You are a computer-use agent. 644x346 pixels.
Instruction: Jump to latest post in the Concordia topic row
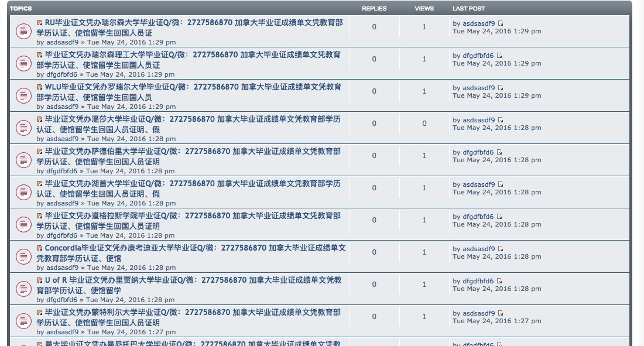(501, 249)
